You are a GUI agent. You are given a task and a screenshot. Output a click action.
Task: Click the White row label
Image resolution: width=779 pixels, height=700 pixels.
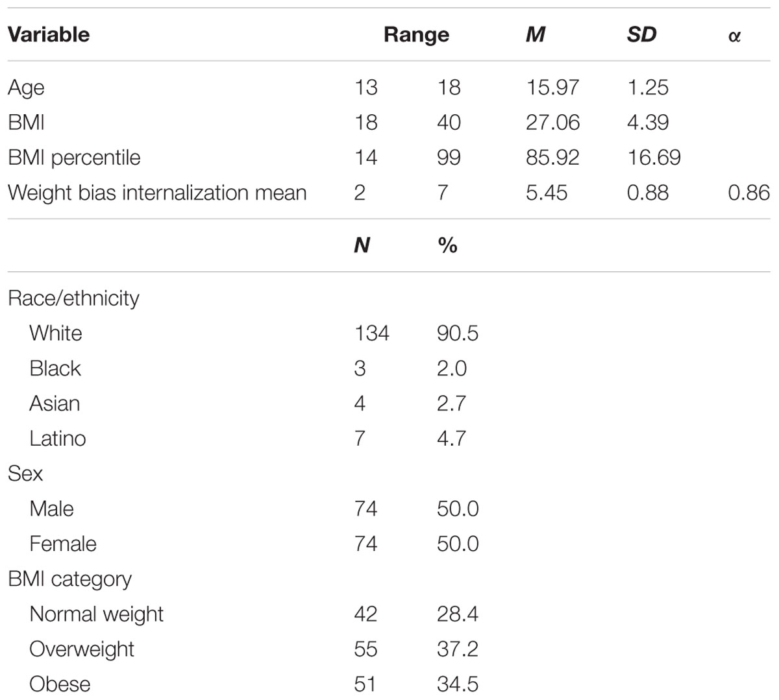56,333
